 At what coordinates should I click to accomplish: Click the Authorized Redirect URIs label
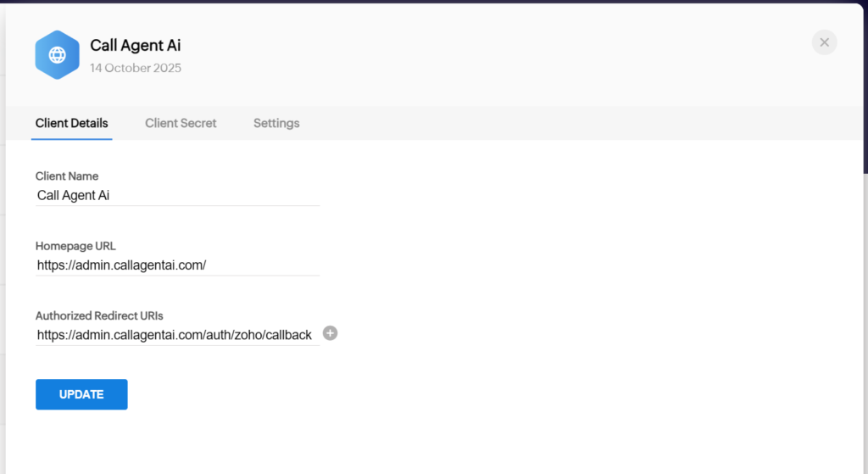point(99,315)
